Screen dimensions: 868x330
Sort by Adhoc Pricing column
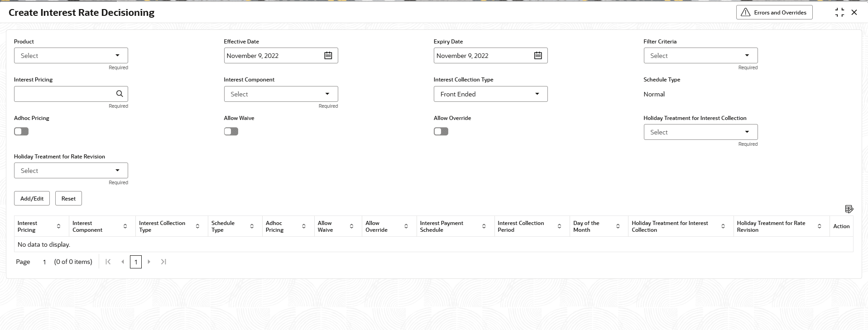[x=304, y=226]
